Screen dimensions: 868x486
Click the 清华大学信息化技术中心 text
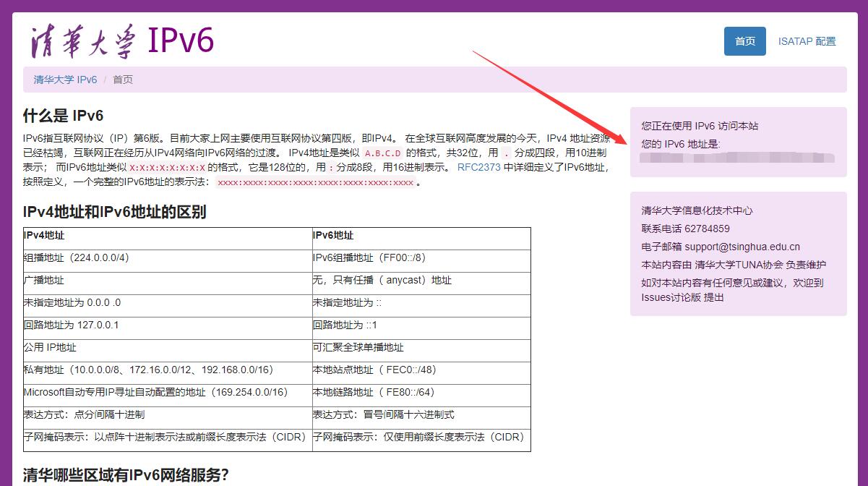tap(697, 210)
